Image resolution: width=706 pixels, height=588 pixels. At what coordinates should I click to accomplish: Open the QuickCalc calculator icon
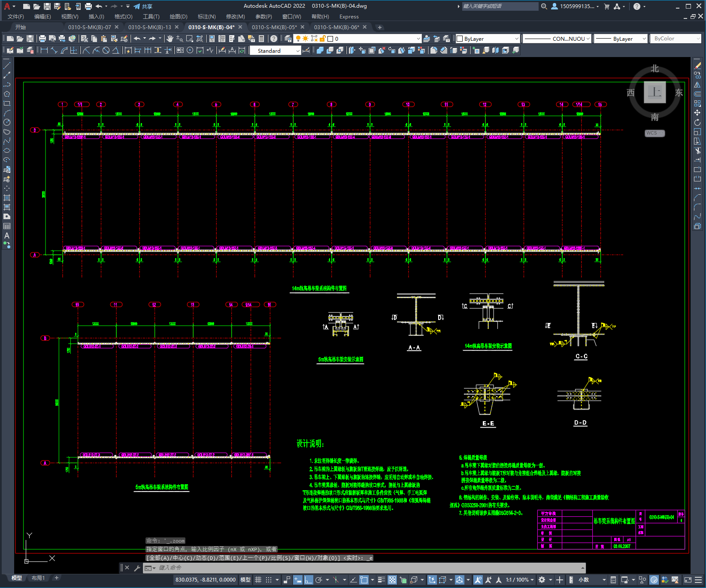(261, 39)
